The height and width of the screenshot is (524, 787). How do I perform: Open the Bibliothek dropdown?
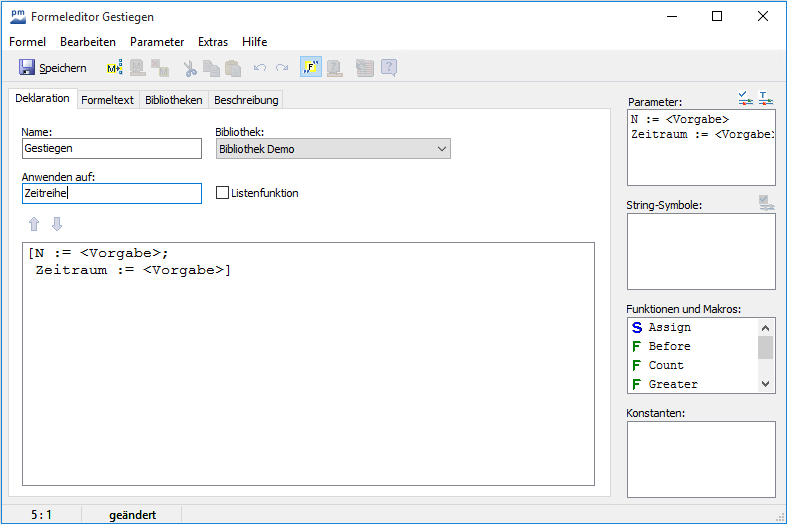pyautogui.click(x=333, y=149)
